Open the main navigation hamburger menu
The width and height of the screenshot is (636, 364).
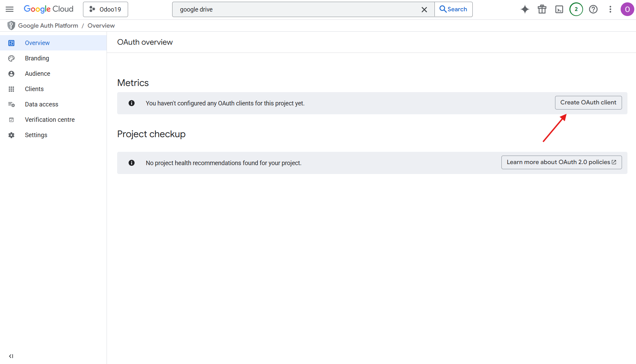(x=10, y=9)
